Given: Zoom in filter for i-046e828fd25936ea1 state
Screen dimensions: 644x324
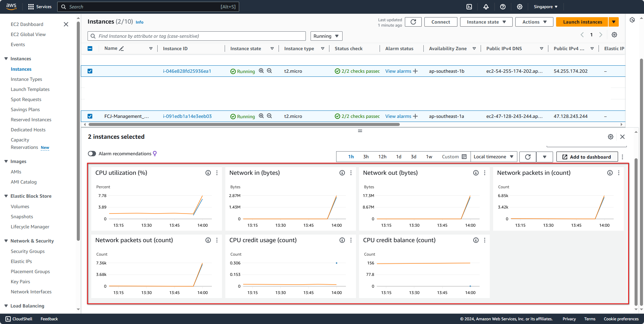Looking at the screenshot, I should click(261, 71).
